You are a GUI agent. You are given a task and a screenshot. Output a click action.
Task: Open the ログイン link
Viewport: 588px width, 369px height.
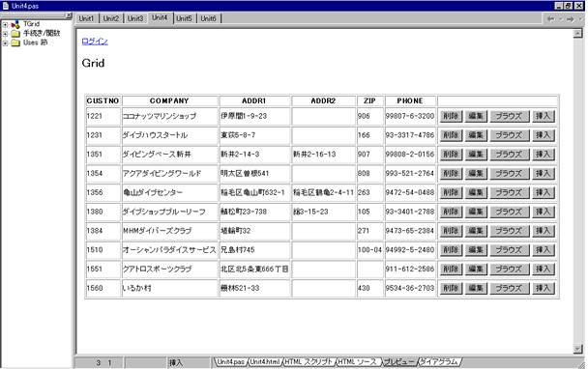(95, 42)
